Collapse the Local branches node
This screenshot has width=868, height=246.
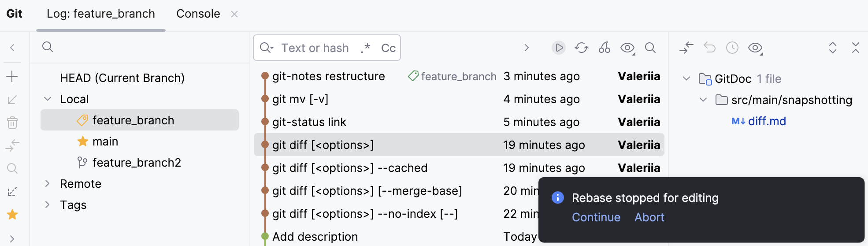[x=48, y=99]
